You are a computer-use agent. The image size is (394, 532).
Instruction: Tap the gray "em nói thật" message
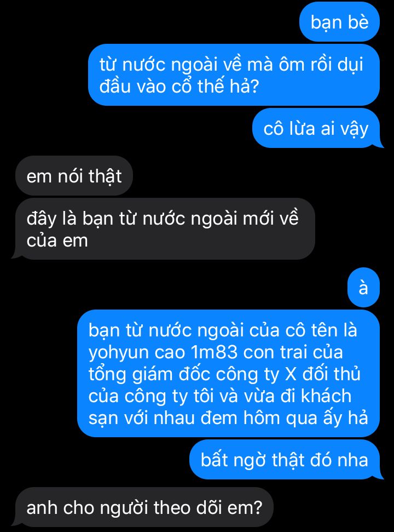pyautogui.click(x=74, y=176)
